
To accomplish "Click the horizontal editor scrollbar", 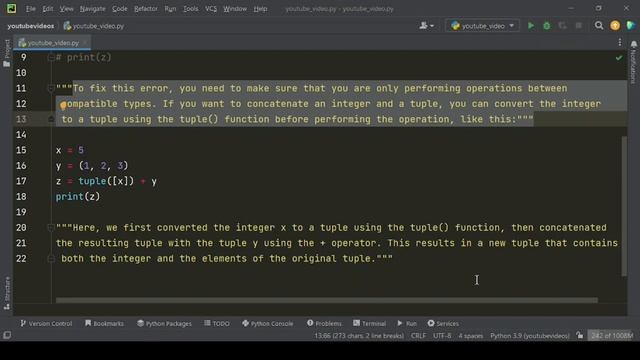I will (x=327, y=300).
